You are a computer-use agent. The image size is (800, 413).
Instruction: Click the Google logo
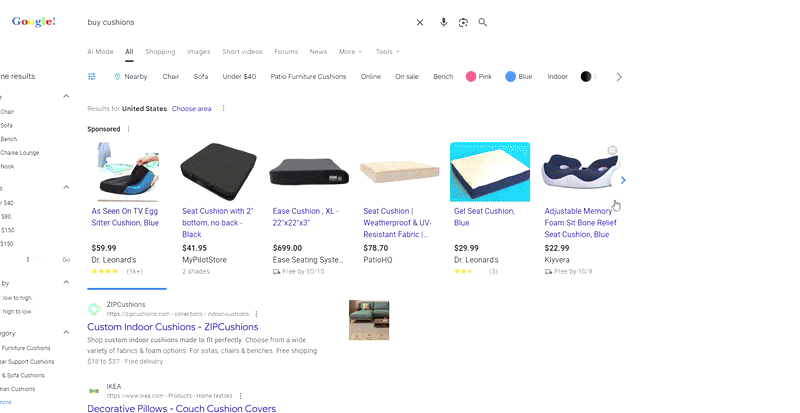34,22
